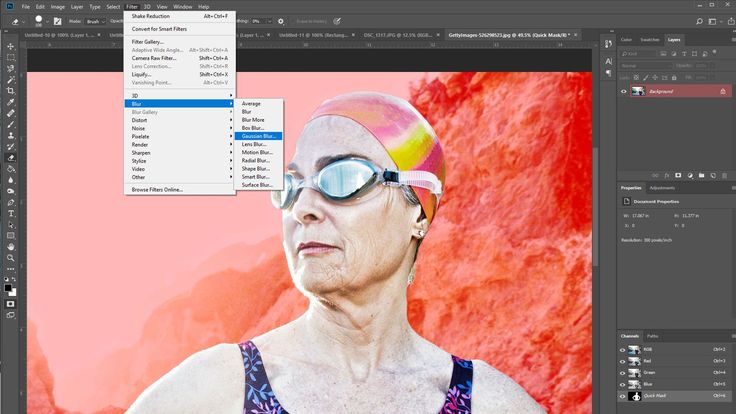
Task: Select the Dodge tool
Action: point(10,192)
